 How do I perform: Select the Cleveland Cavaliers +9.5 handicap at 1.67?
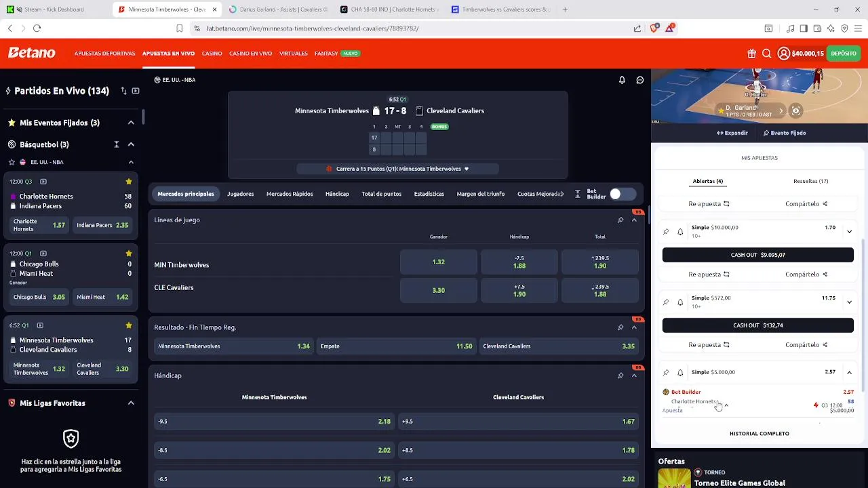[518, 422]
